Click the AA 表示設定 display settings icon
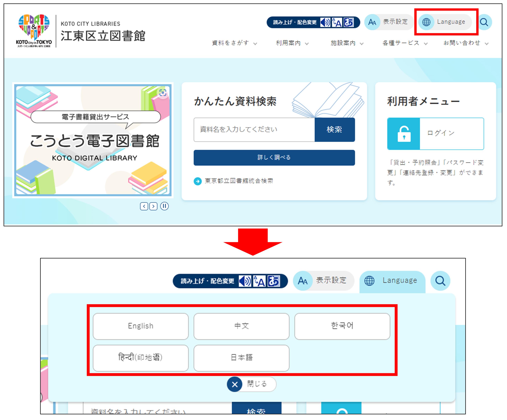 click(x=372, y=22)
